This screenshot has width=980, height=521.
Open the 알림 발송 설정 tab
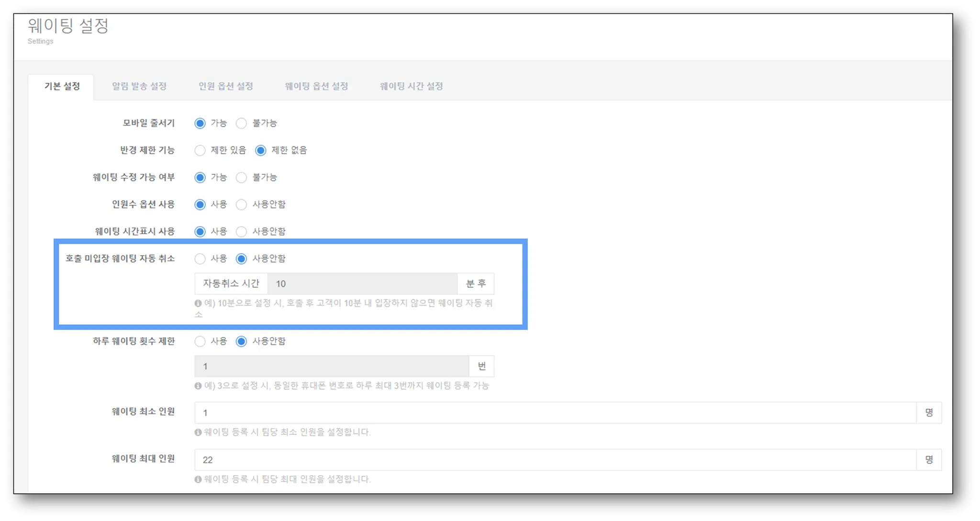pyautogui.click(x=139, y=87)
